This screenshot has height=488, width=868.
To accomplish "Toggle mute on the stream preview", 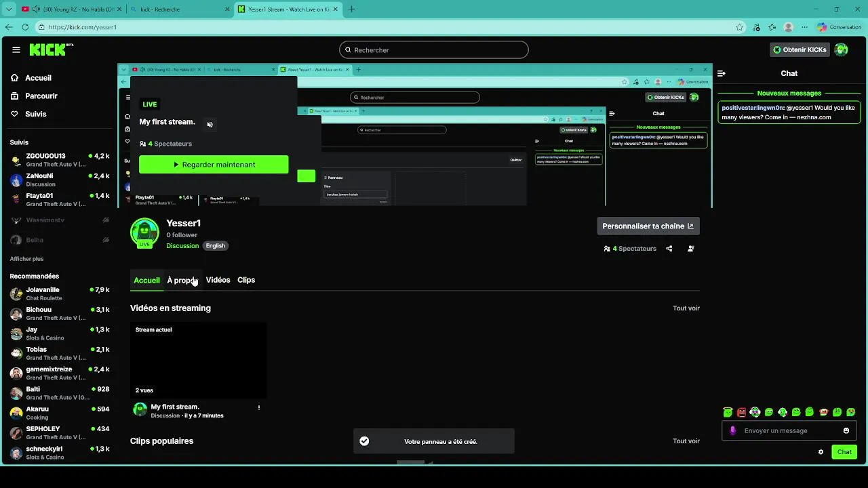I will tap(210, 125).
